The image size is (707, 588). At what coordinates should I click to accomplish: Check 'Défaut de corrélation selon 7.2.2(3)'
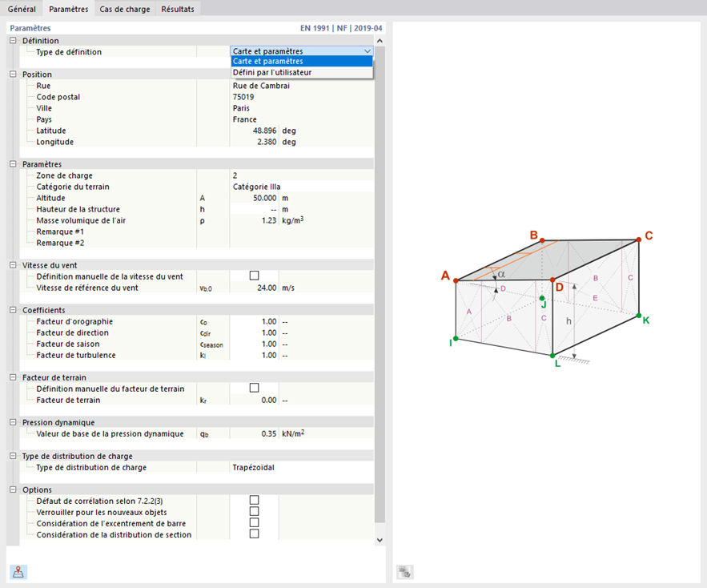point(255,500)
